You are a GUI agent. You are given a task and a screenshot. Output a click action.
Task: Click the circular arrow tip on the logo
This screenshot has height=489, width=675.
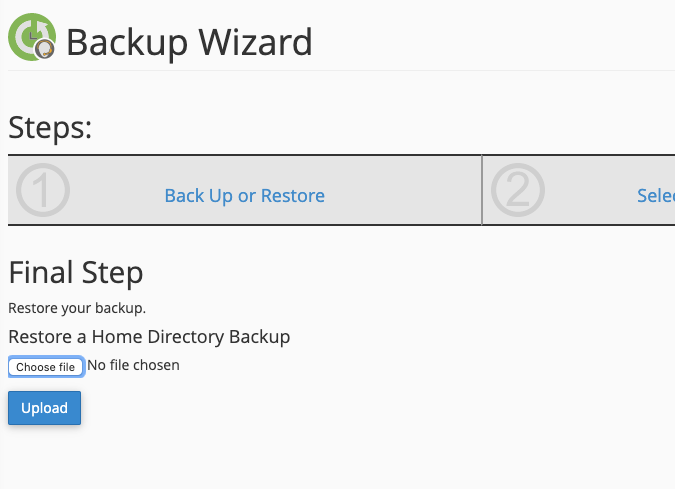pos(42,28)
